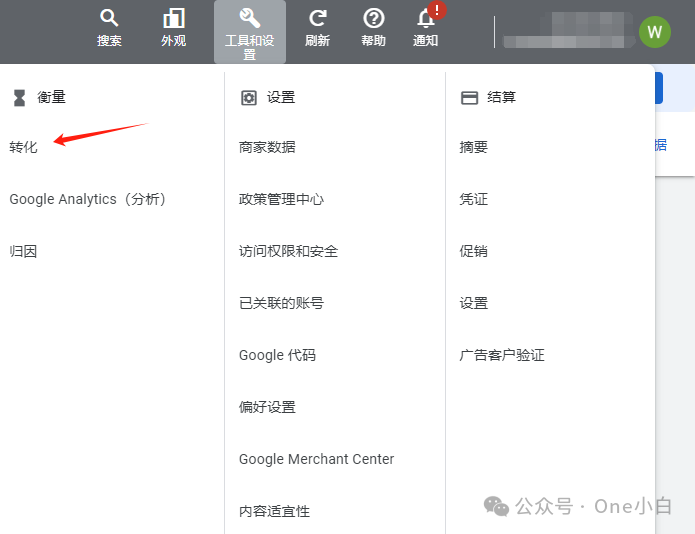Click the 衡量 column heading text
Image resolution: width=695 pixels, height=534 pixels.
click(51, 97)
